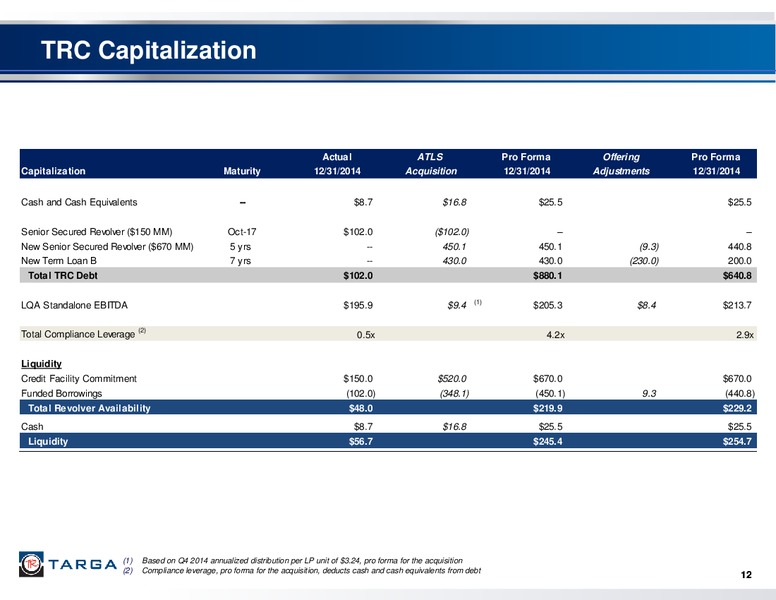Select the italic "($102.0)" ATLS Acquisition value
Screen dimensions: 776x600
pos(452,232)
